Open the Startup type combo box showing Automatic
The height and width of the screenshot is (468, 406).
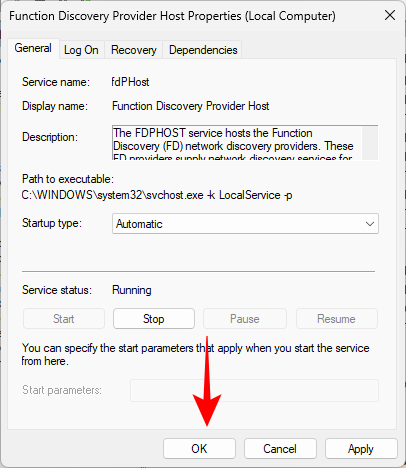point(245,224)
